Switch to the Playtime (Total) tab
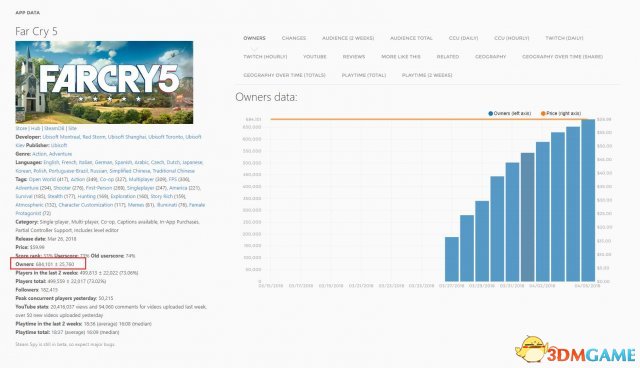Viewport: 640px width, 368px height. coord(364,75)
